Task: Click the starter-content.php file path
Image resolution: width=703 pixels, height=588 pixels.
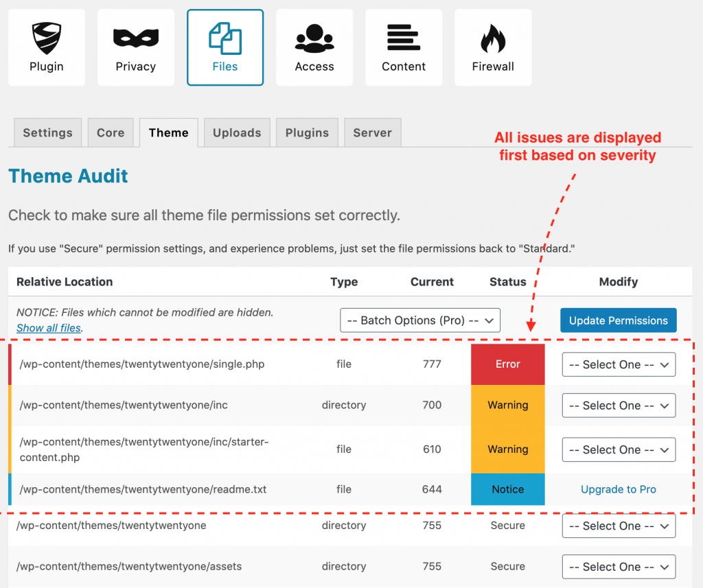Action: [x=144, y=449]
